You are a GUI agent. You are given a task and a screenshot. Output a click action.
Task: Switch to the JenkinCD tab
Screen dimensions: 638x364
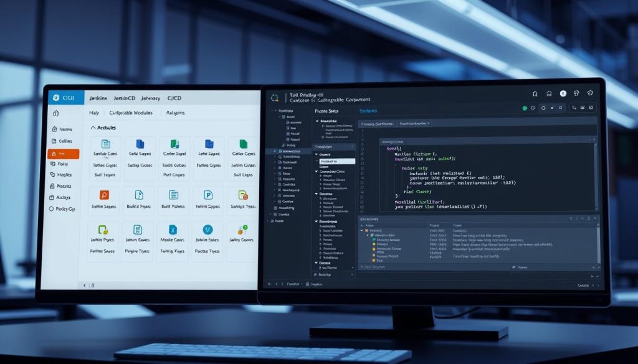click(125, 98)
